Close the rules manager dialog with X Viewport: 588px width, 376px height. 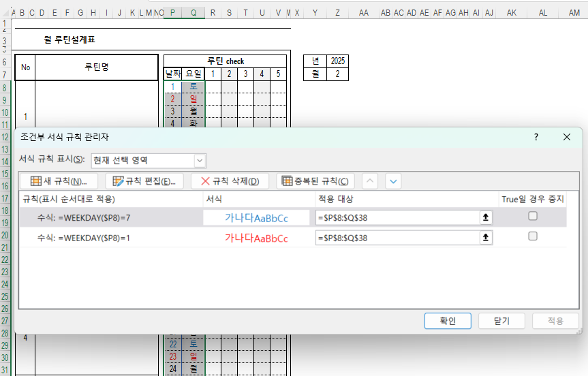tap(567, 137)
